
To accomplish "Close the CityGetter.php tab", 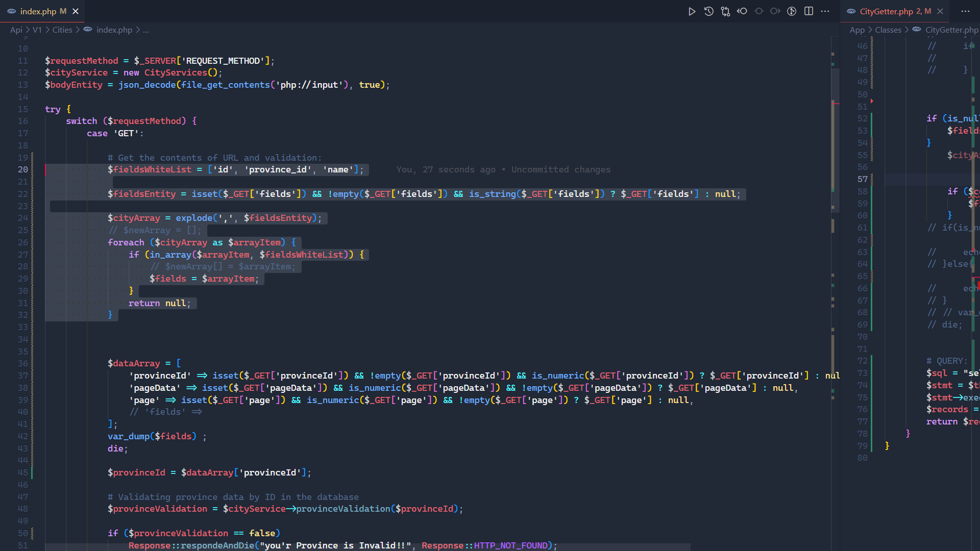I will coord(940,11).
